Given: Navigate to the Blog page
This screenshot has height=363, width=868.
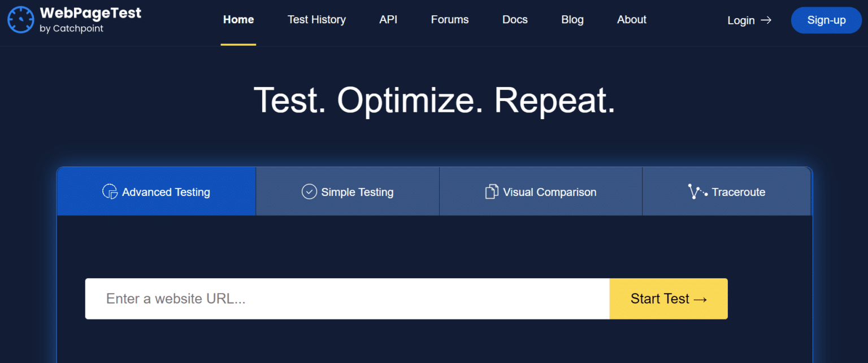Looking at the screenshot, I should pyautogui.click(x=572, y=20).
